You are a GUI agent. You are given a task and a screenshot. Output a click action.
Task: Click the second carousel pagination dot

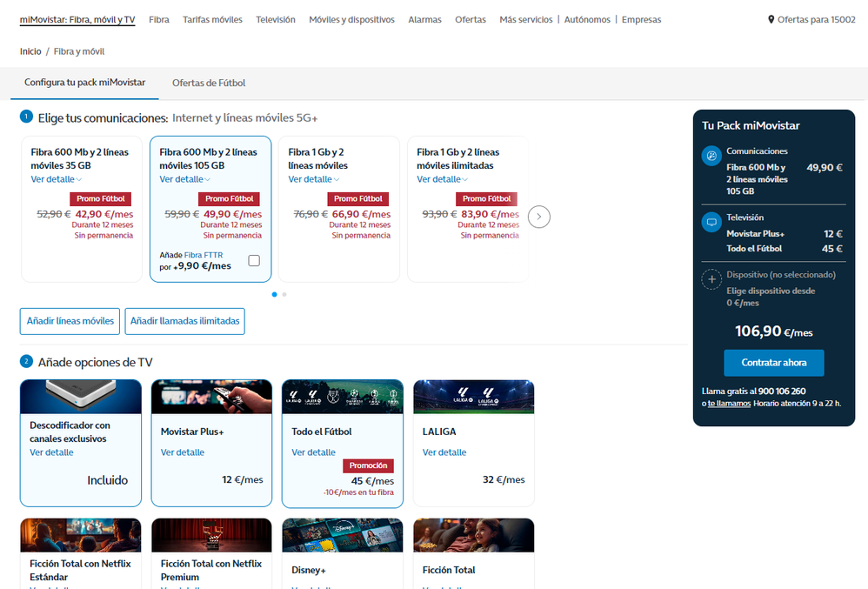pyautogui.click(x=284, y=295)
